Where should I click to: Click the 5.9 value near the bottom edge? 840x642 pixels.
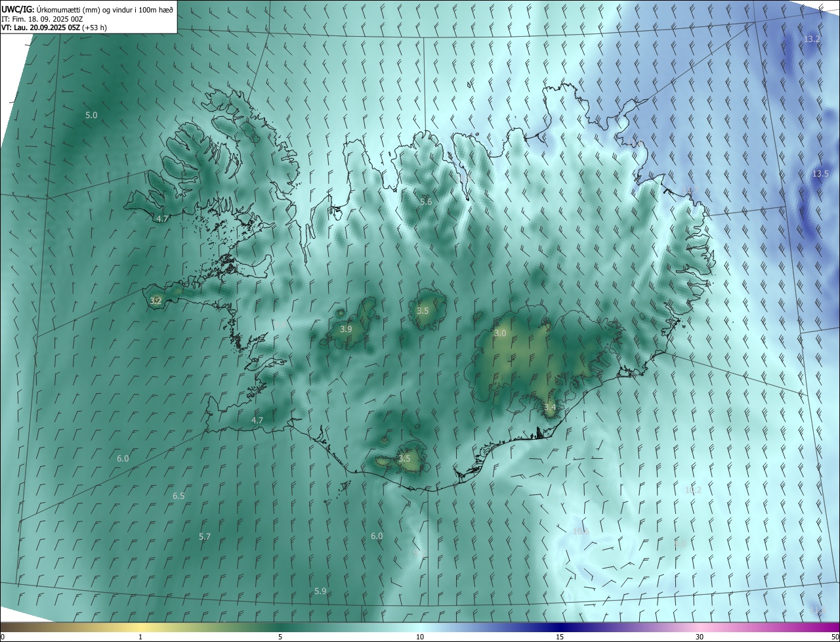(x=320, y=591)
